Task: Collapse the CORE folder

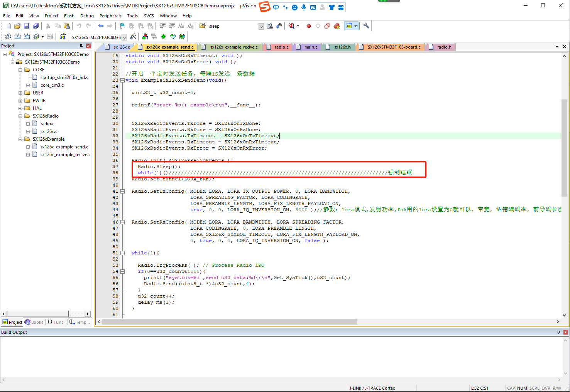Action: tap(20, 70)
